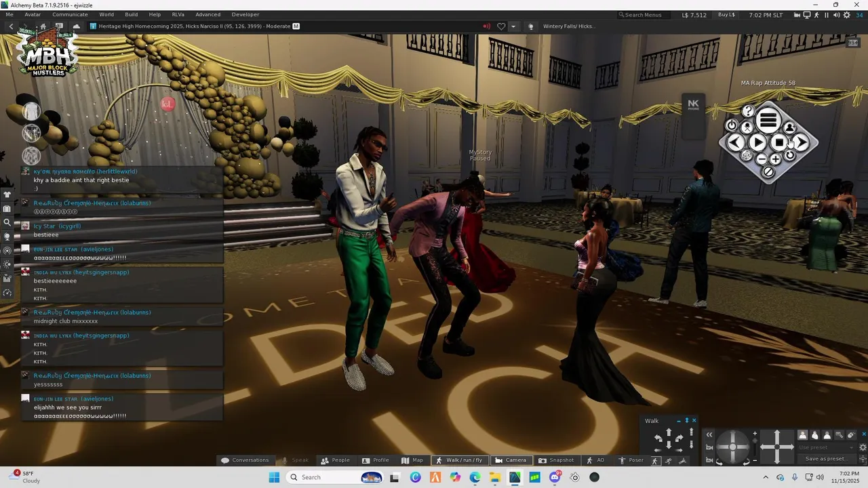Screen dimensions: 868x488
Task: Open the Me menu
Action: (9, 14)
